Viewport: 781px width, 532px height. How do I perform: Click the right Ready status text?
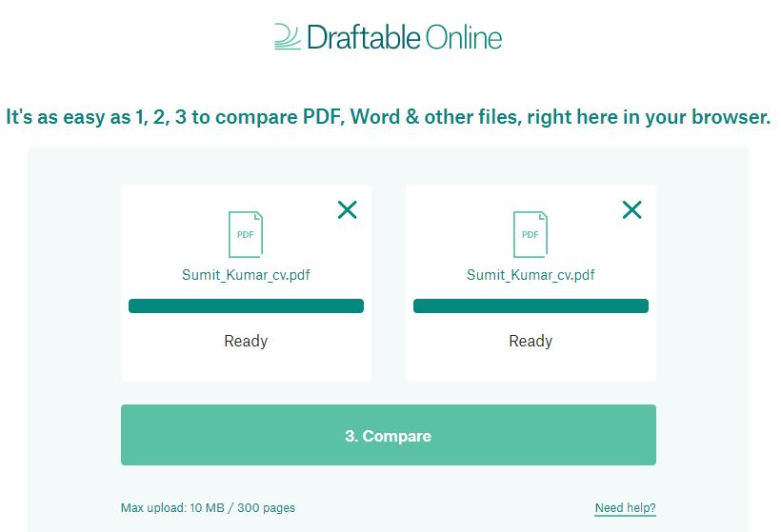[x=531, y=342]
